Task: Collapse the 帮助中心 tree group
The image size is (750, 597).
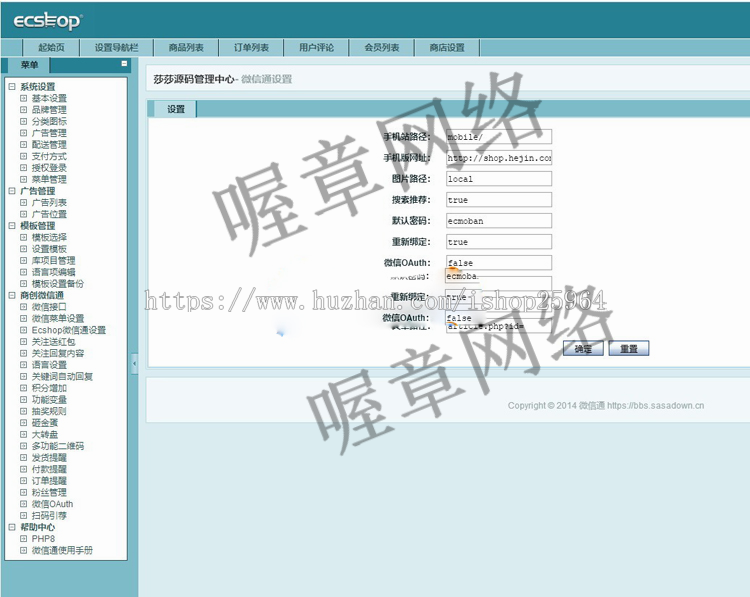Action: click(12, 527)
